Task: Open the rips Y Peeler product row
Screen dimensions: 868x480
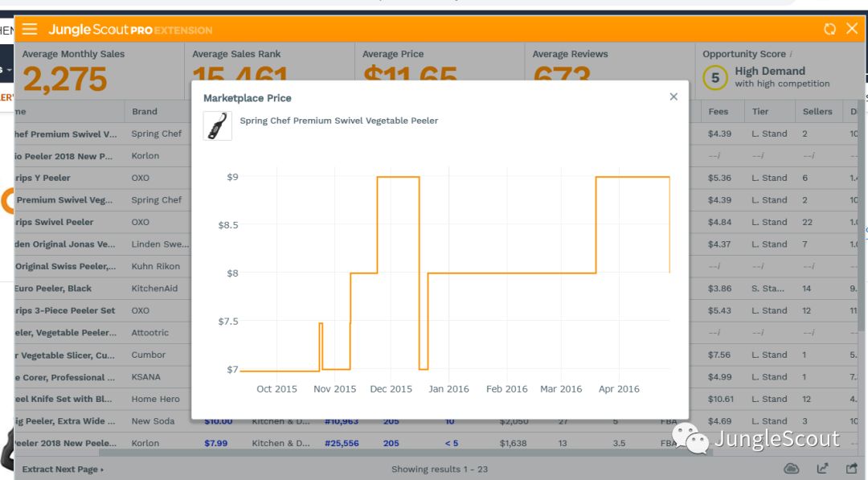Action: [x=43, y=178]
